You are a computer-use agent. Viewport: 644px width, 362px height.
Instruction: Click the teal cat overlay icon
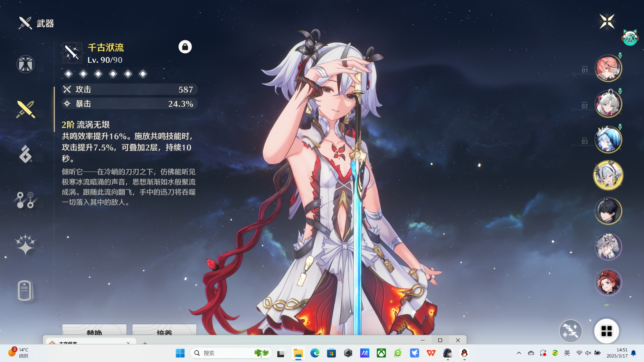point(630,38)
